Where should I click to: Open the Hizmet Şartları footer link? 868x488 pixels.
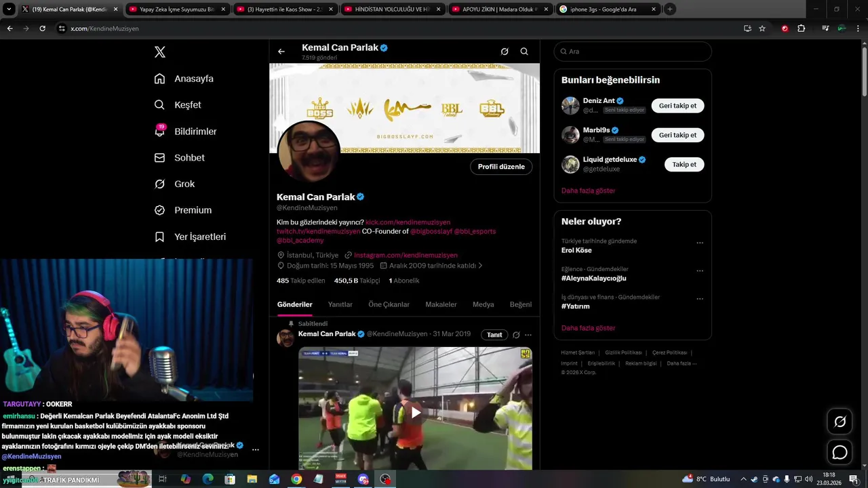pyautogui.click(x=578, y=352)
